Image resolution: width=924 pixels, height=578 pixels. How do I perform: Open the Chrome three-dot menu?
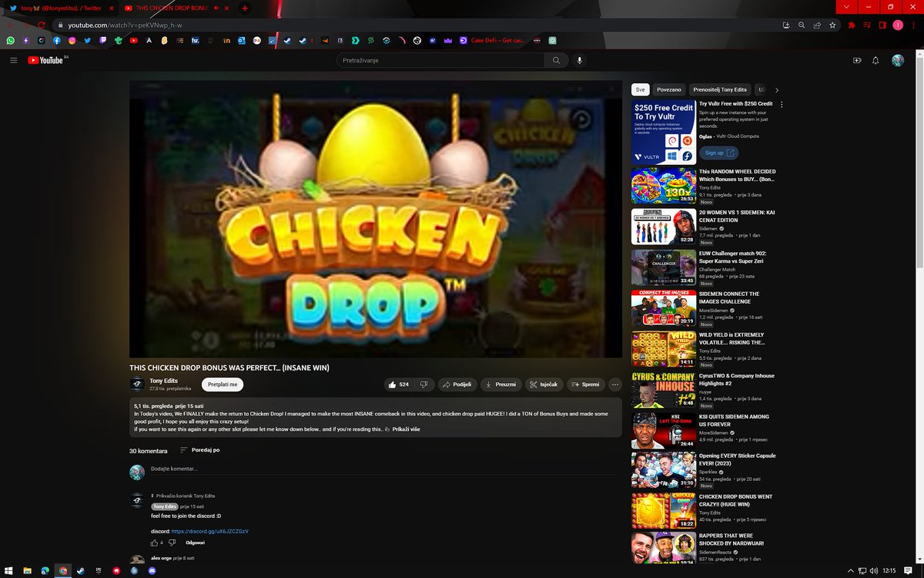pyautogui.click(x=913, y=25)
